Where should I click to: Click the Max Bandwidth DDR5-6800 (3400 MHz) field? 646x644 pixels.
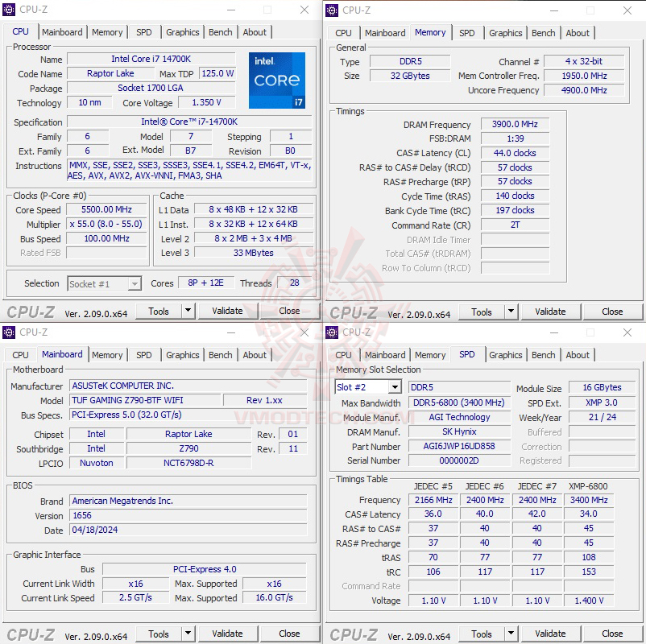[459, 402]
